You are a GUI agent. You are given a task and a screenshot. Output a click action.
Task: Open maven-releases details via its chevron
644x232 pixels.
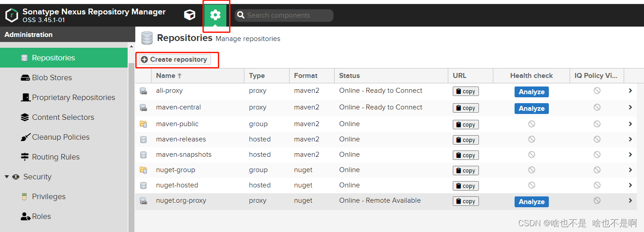630,139
